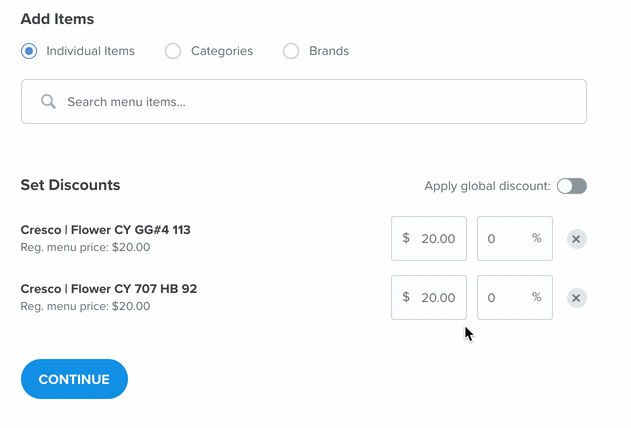Viewport: 631px width, 428px height.
Task: Click the Search menu items field
Action: 304,101
